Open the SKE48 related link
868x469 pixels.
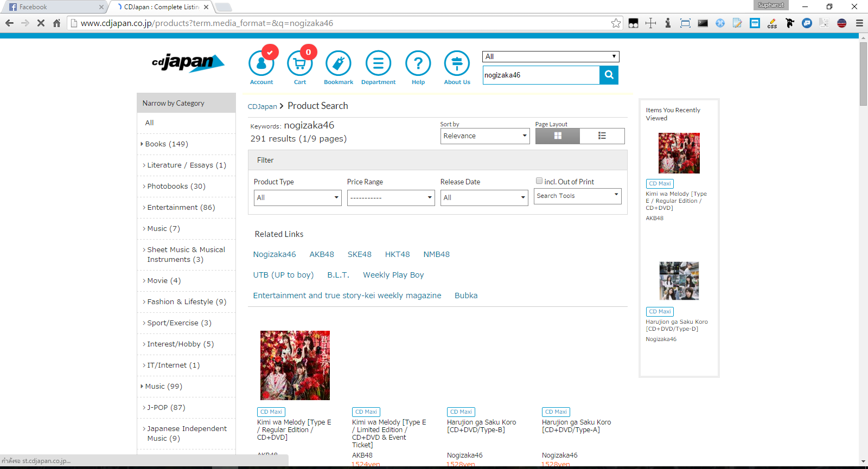pos(360,254)
